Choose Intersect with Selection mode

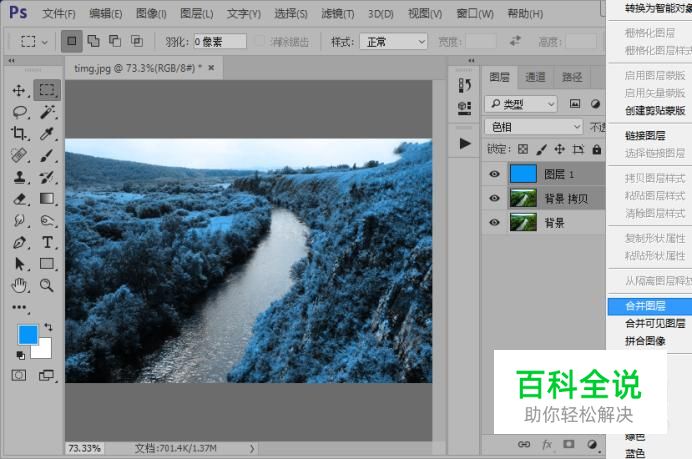[137, 41]
